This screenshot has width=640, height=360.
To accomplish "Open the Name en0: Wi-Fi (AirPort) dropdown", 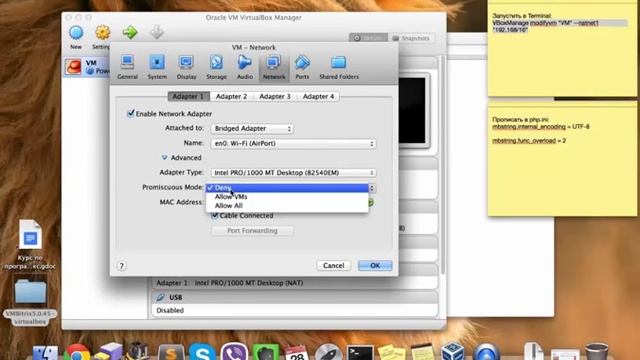I will [293, 144].
